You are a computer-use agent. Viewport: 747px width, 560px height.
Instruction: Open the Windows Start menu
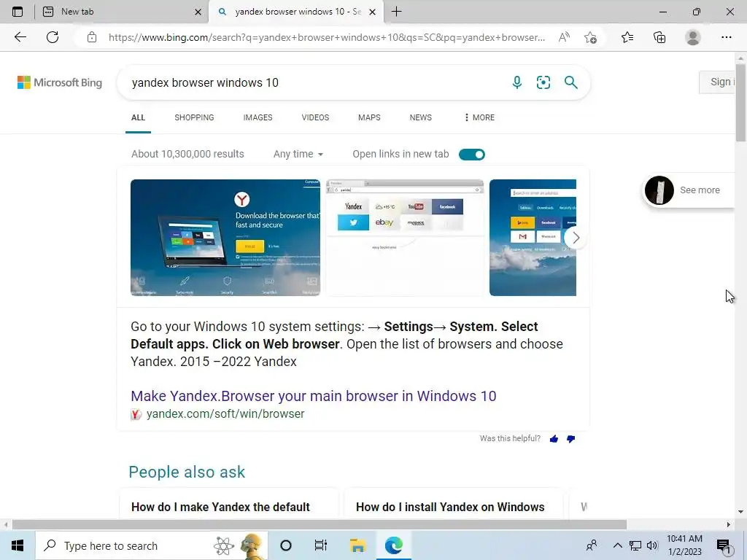(x=18, y=545)
